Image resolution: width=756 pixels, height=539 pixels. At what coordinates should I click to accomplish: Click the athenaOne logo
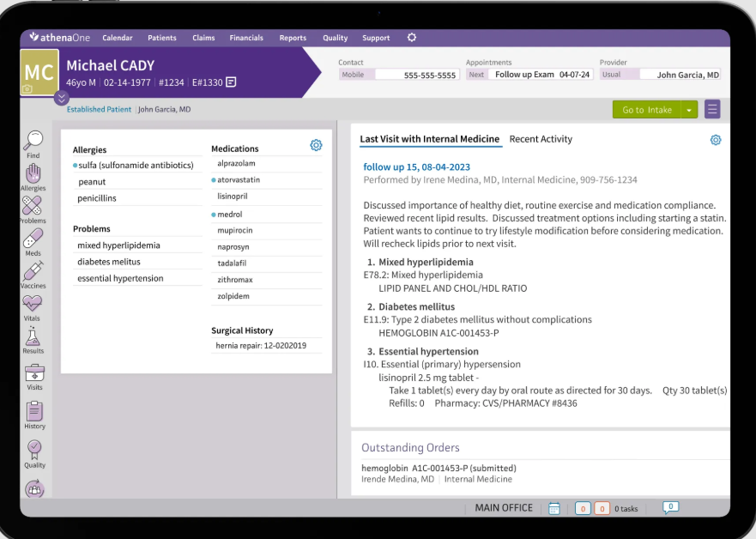[x=60, y=37]
